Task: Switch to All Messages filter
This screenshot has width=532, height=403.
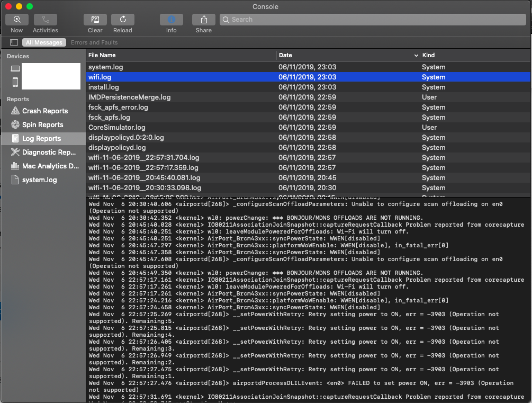Action: tap(44, 42)
